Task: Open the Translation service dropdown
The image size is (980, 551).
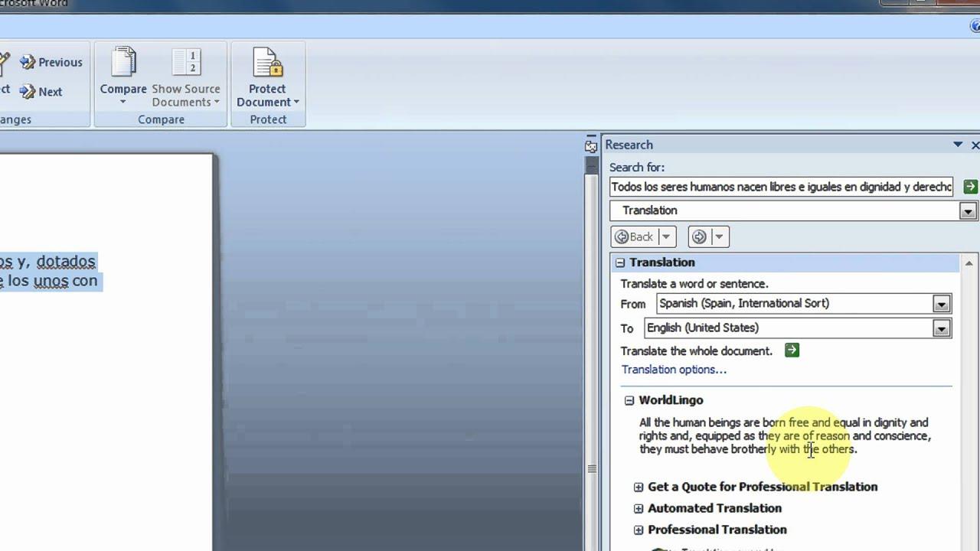Action: point(968,211)
